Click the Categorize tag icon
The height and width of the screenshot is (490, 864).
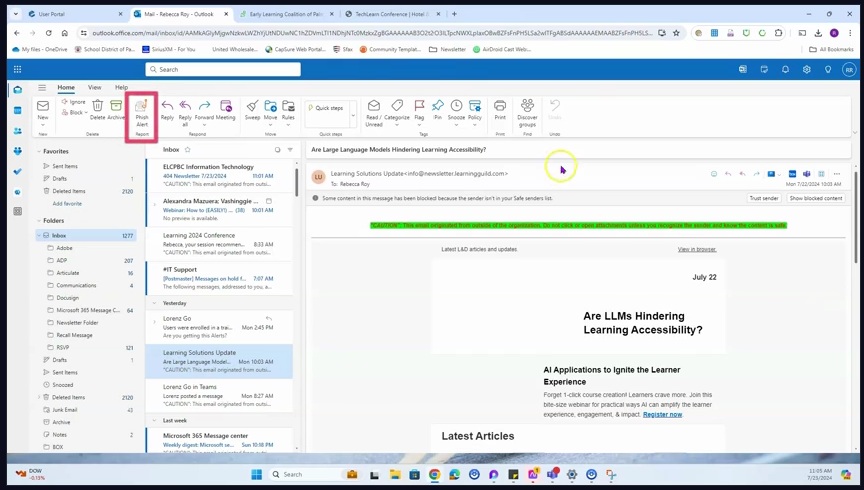tap(397, 105)
